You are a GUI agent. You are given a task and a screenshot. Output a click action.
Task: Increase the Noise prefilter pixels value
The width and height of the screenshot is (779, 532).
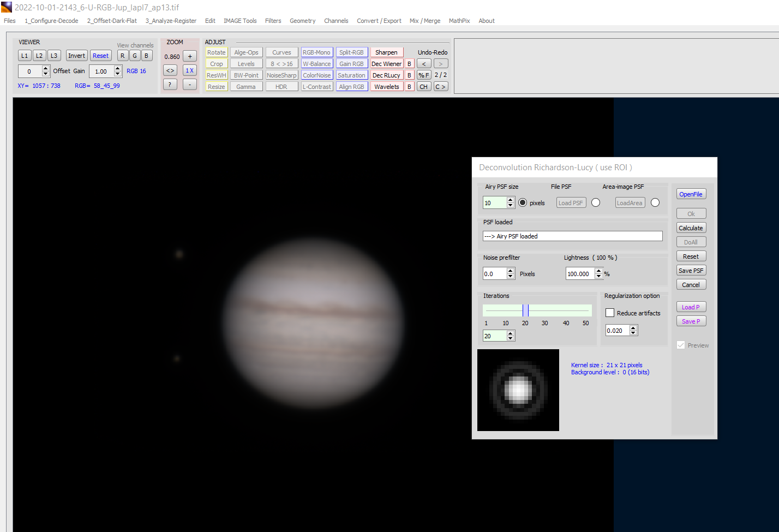tap(511, 271)
